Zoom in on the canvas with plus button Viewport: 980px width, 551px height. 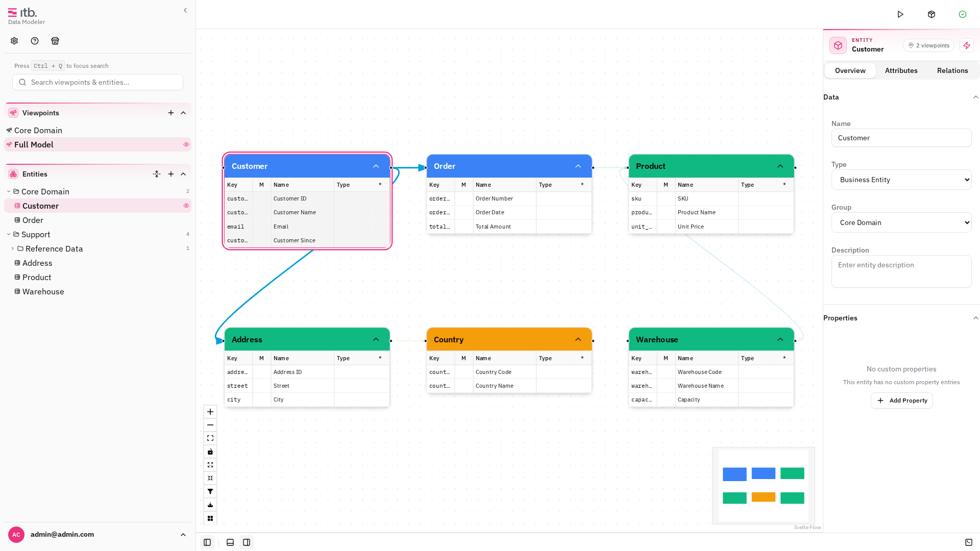pyautogui.click(x=210, y=412)
